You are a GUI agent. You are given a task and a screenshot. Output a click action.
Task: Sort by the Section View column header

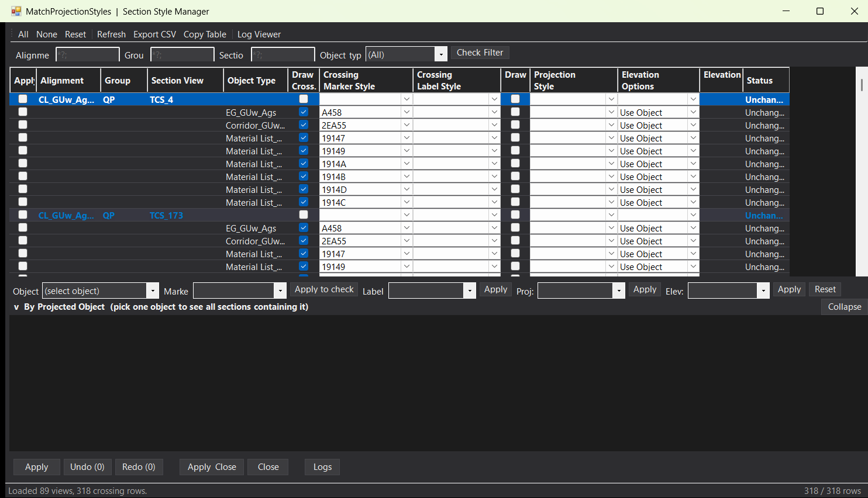(177, 81)
